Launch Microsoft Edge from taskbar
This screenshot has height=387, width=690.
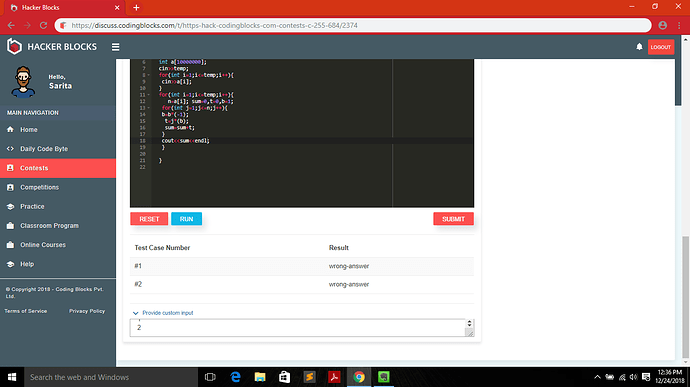tap(235, 377)
